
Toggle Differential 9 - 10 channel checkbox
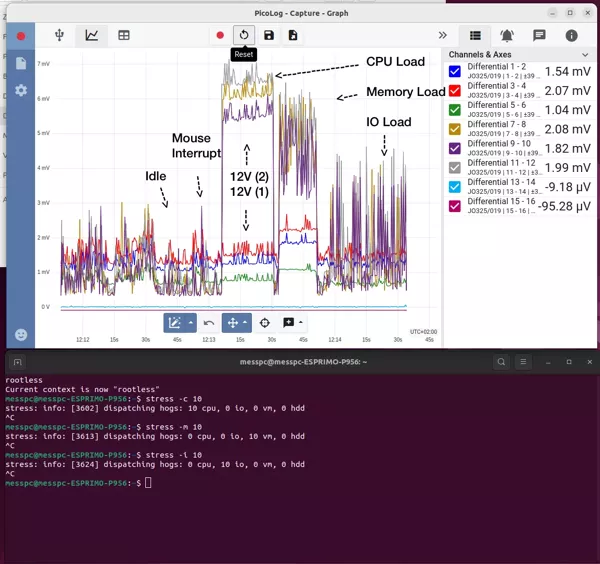point(455,148)
